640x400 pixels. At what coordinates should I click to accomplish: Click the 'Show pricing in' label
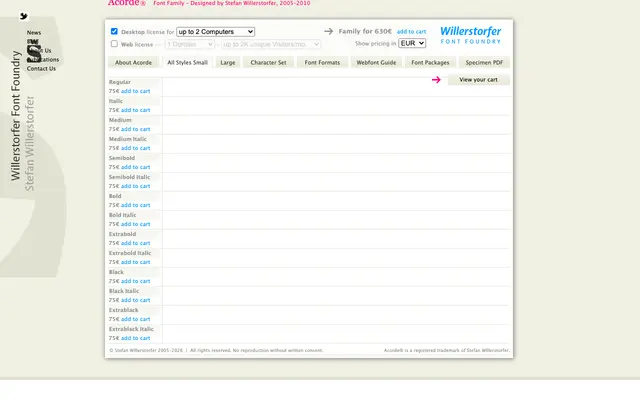376,43
